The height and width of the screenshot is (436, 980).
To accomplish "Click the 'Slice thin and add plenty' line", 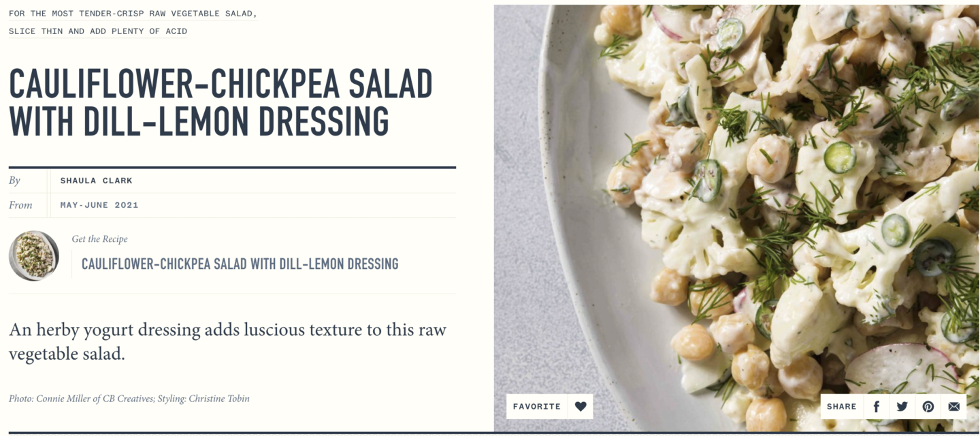I will [98, 31].
